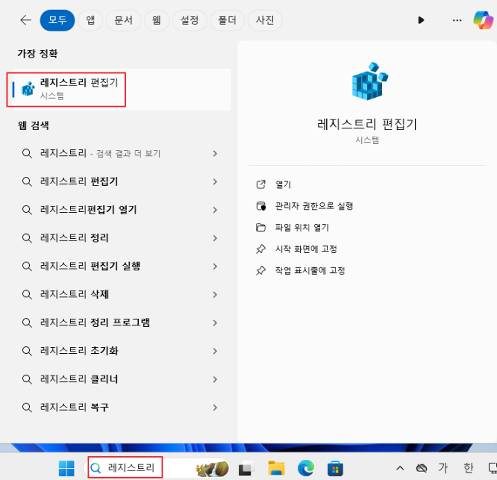Click the Windows Start button

(66, 468)
